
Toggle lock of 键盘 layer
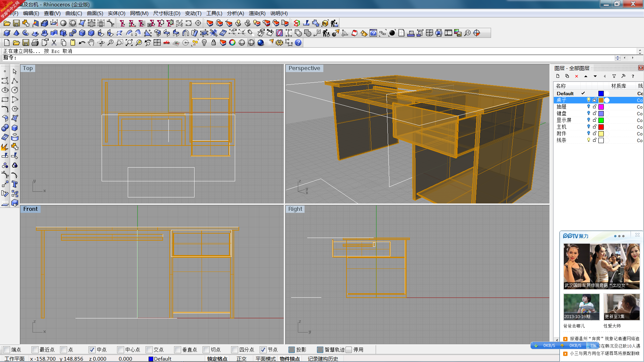point(595,113)
